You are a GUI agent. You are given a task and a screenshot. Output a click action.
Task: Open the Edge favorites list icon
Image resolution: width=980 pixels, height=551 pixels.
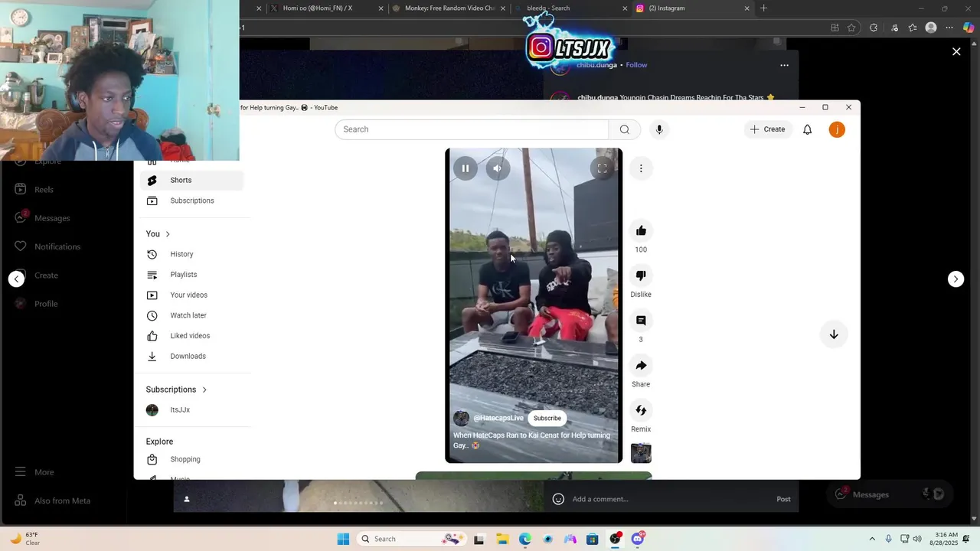click(913, 28)
